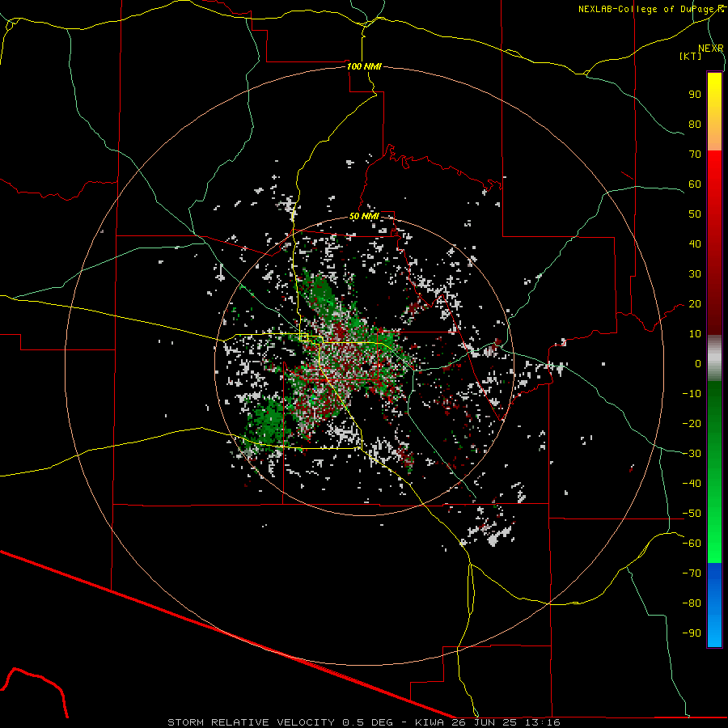Screen dimensions: 728x728
Task: Click the 50 NMI range ring label
Action: point(364,216)
